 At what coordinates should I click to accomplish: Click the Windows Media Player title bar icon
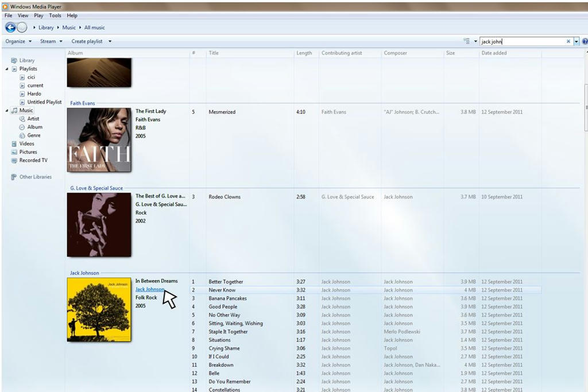[x=5, y=6]
